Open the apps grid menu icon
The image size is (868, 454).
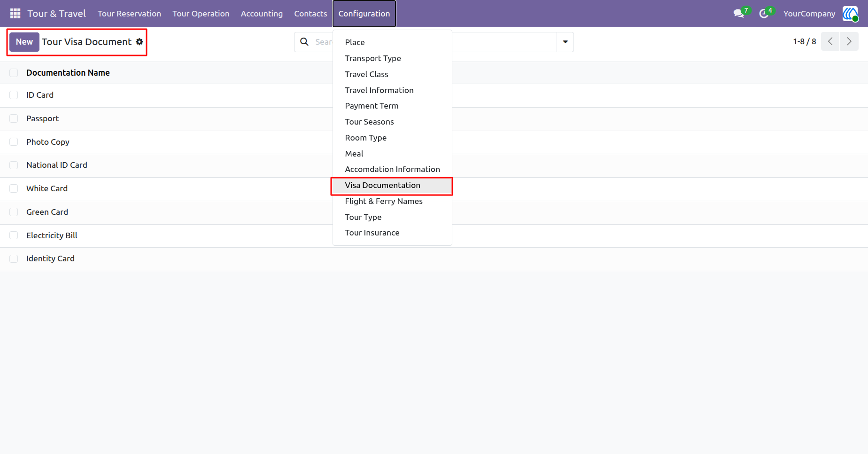[x=15, y=14]
